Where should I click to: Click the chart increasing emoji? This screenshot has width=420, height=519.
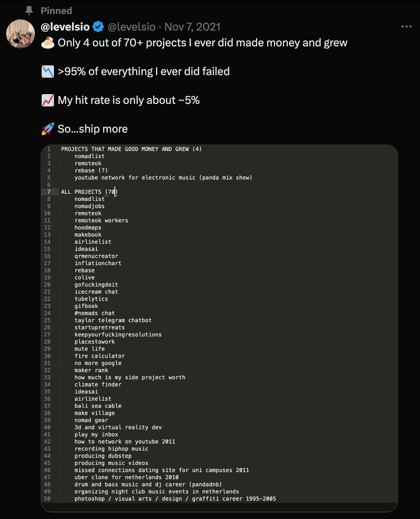point(48,100)
